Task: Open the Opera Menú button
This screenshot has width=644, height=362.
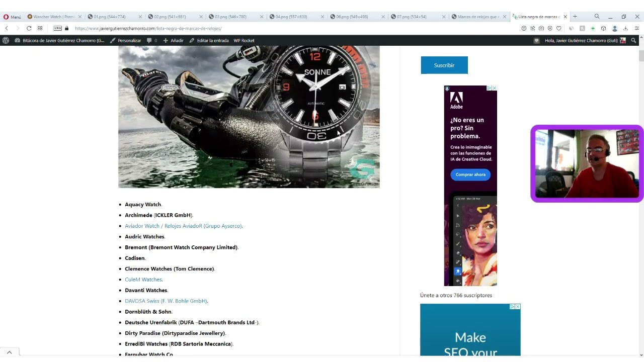Action: pyautogui.click(x=12, y=17)
